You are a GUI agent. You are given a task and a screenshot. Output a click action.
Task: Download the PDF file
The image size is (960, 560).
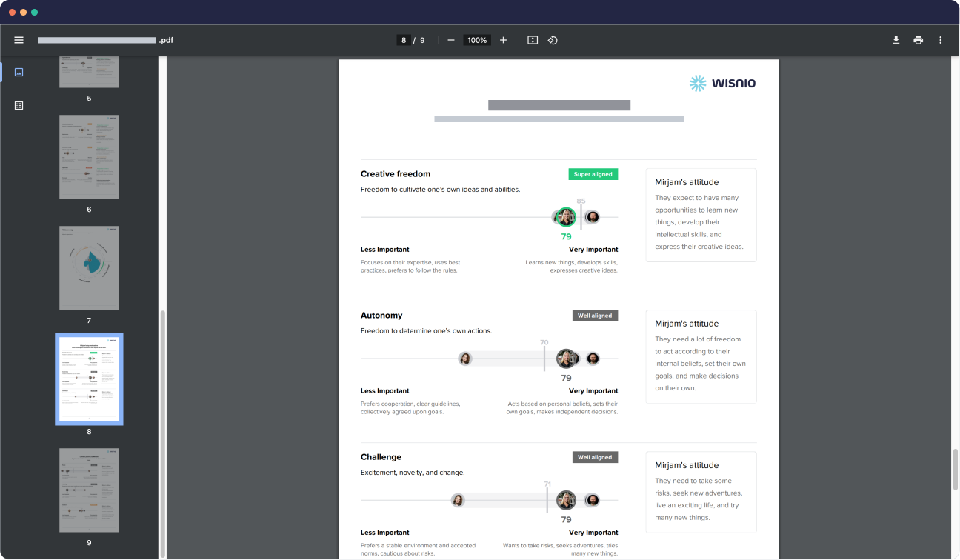(896, 40)
